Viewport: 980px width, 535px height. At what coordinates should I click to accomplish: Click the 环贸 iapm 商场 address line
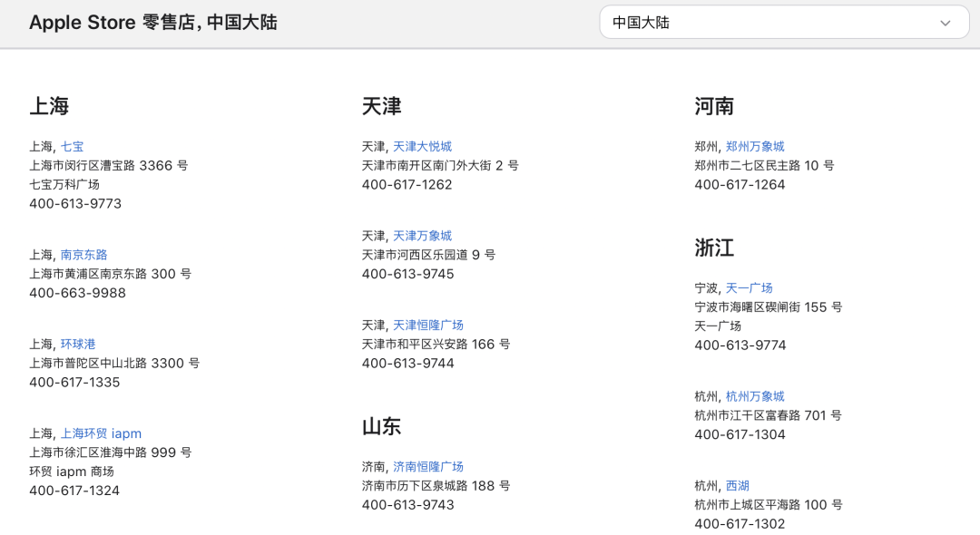[x=72, y=472]
